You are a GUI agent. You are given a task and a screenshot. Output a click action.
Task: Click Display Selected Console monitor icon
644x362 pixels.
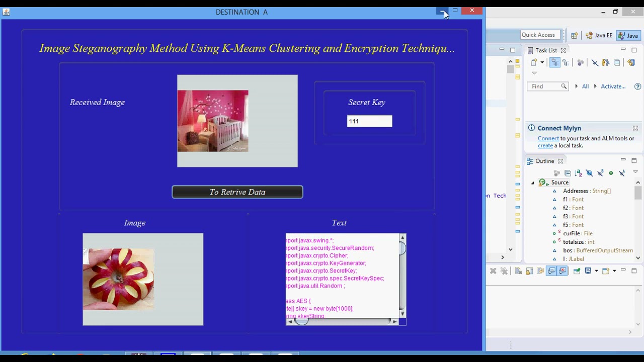pyautogui.click(x=588, y=271)
